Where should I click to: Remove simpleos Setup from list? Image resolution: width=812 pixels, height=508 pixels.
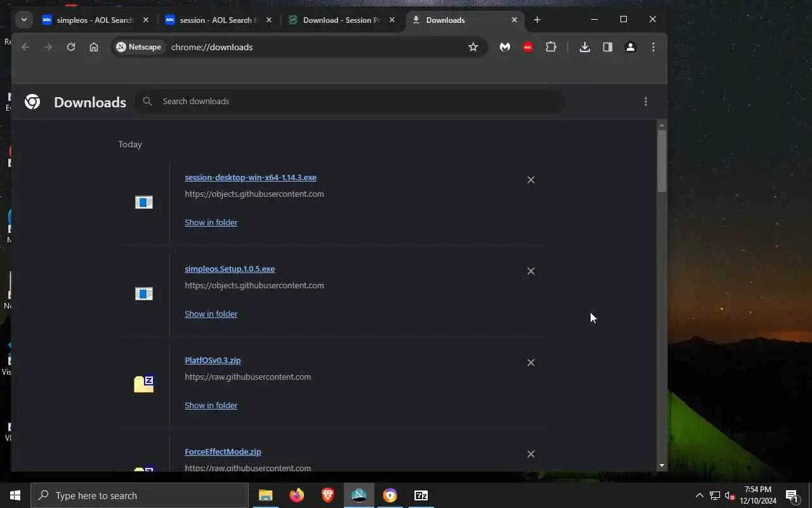tap(531, 271)
